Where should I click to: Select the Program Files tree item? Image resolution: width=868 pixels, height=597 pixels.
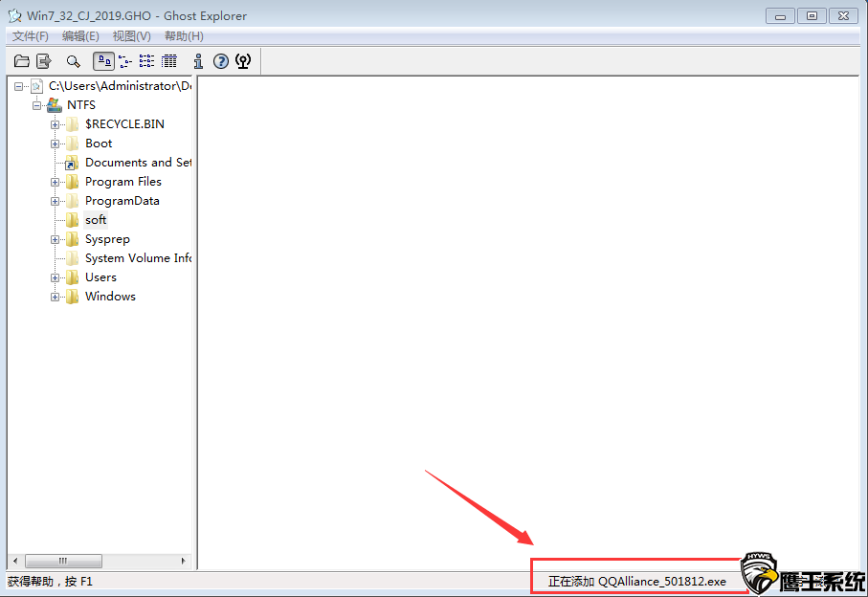[123, 182]
